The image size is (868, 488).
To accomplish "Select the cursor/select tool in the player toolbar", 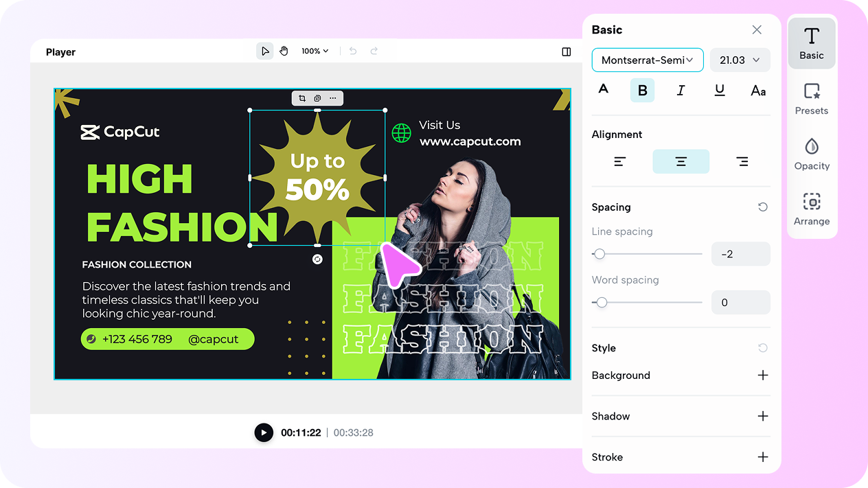I will (x=264, y=50).
